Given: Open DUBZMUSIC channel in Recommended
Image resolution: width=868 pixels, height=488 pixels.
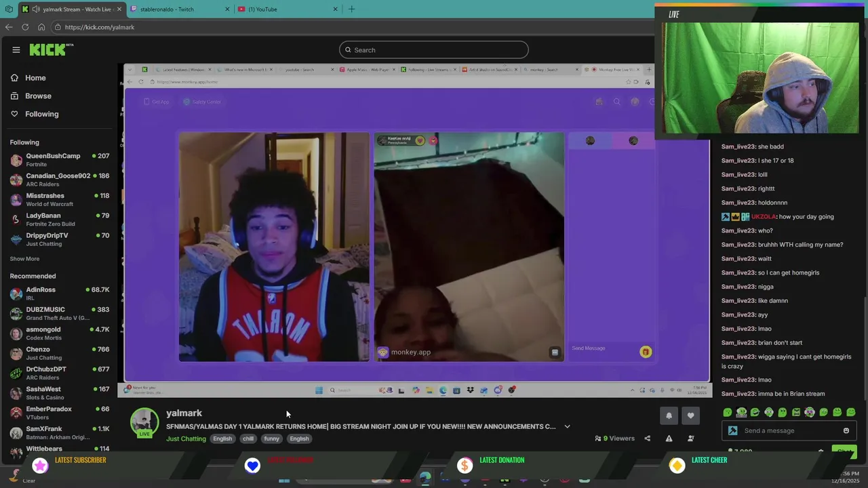Looking at the screenshot, I should point(60,313).
